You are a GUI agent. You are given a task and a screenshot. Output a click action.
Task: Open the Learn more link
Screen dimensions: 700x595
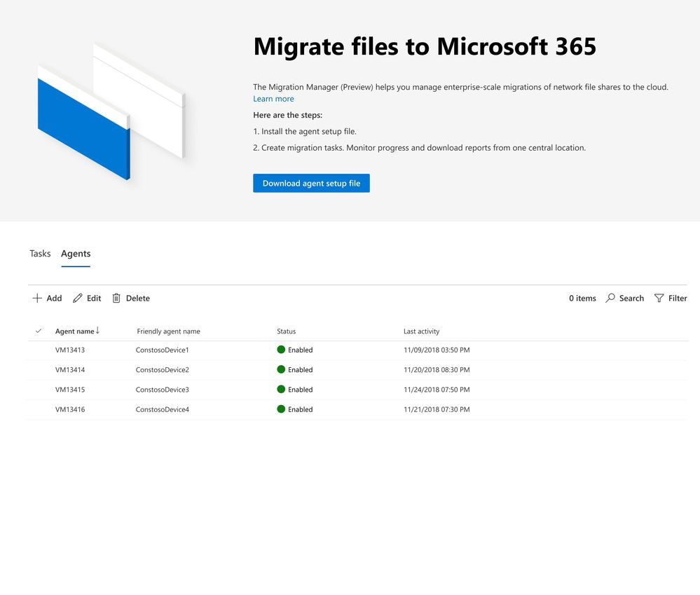(x=274, y=99)
